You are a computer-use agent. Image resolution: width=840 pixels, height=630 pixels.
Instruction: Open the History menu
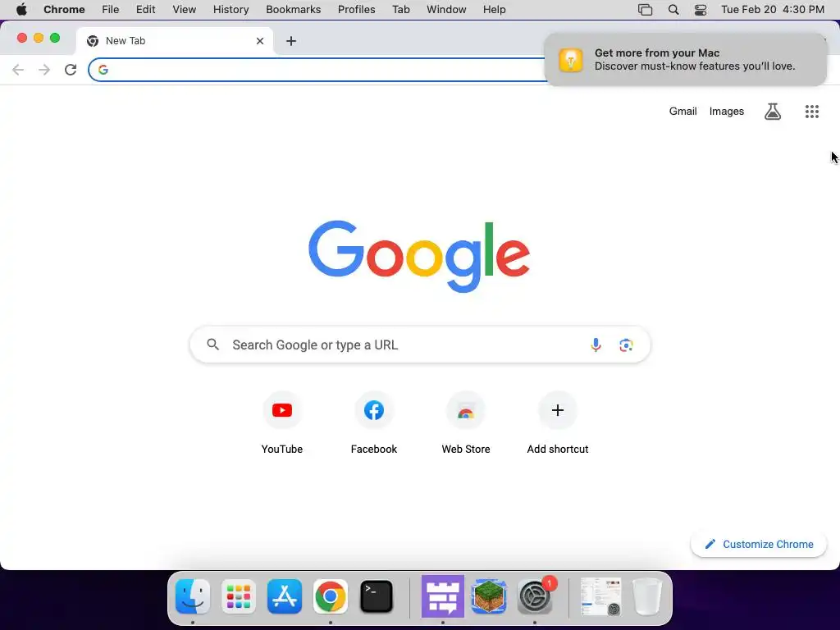[x=231, y=10]
